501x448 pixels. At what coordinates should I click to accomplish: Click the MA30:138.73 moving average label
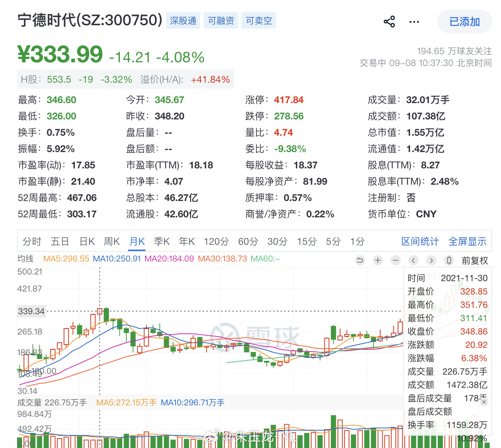[x=222, y=258]
